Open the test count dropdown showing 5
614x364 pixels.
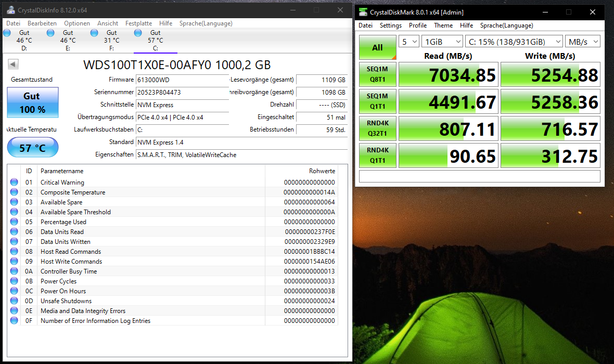[x=409, y=42]
